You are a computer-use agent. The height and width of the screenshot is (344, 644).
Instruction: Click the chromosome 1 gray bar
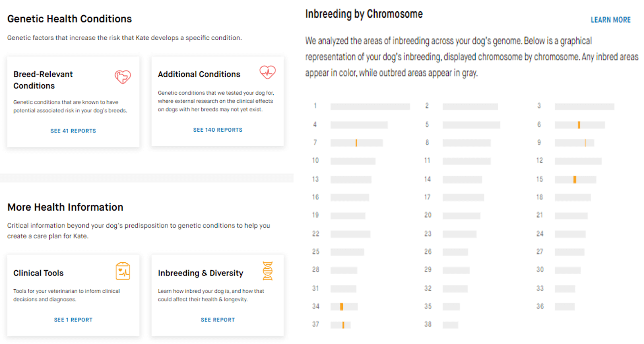click(370, 106)
